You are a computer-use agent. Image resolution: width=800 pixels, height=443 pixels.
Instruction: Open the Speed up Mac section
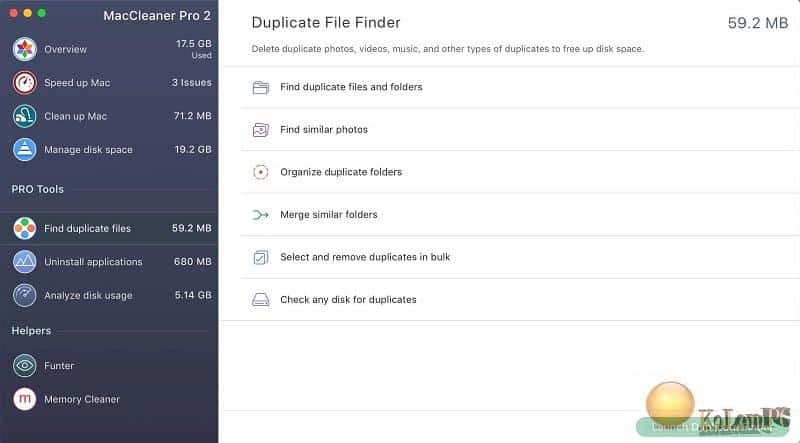(x=77, y=83)
